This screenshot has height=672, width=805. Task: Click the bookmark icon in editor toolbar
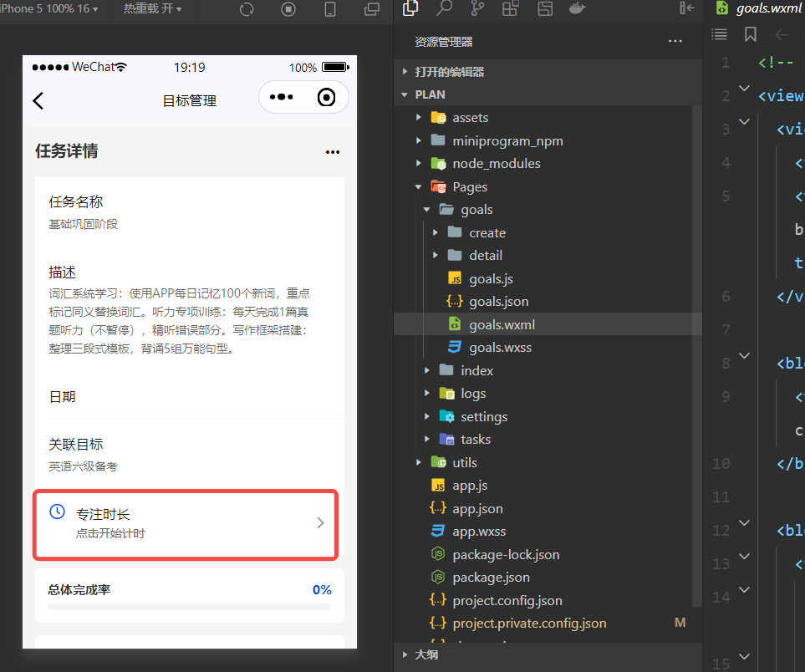pos(750,34)
